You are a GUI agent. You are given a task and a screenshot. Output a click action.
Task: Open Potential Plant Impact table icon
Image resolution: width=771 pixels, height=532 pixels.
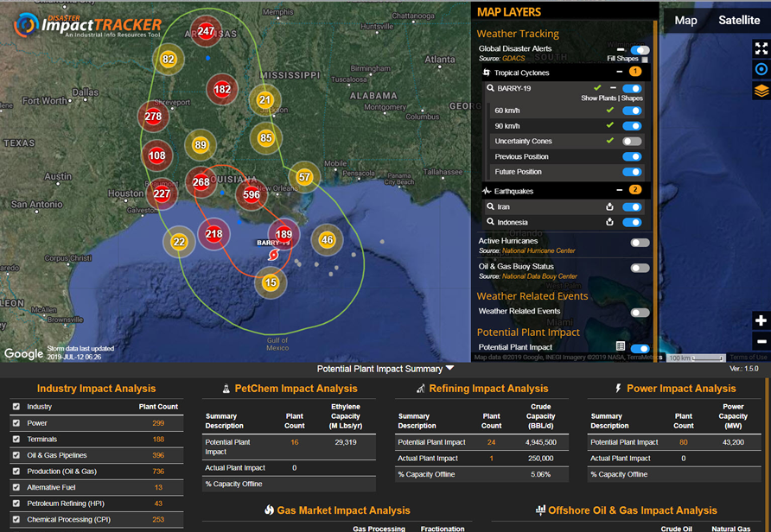pos(621,346)
